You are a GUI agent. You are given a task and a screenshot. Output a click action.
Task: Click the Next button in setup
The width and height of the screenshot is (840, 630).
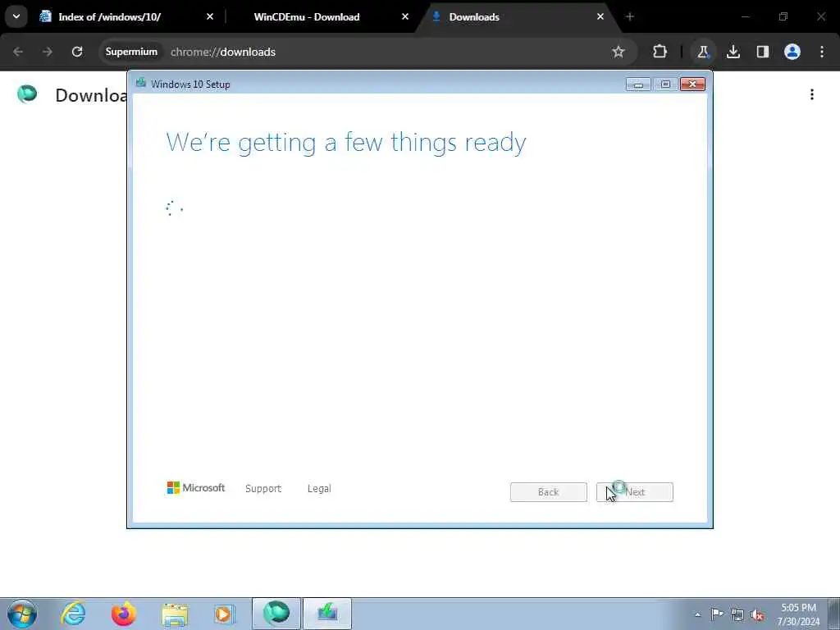tap(635, 492)
